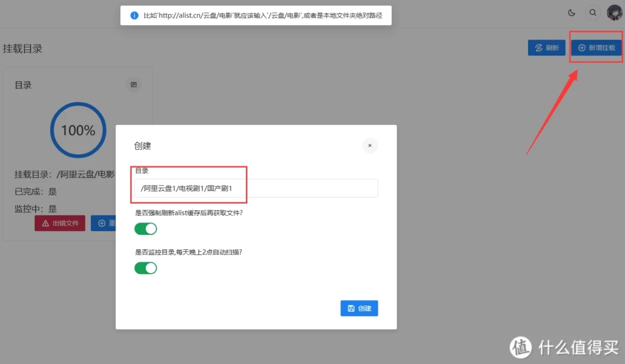
Task: Click the 目录 path input field
Action: click(256, 188)
